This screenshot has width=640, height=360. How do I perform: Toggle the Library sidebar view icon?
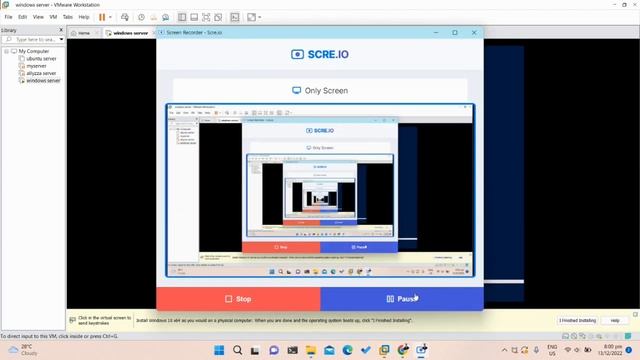click(x=182, y=17)
